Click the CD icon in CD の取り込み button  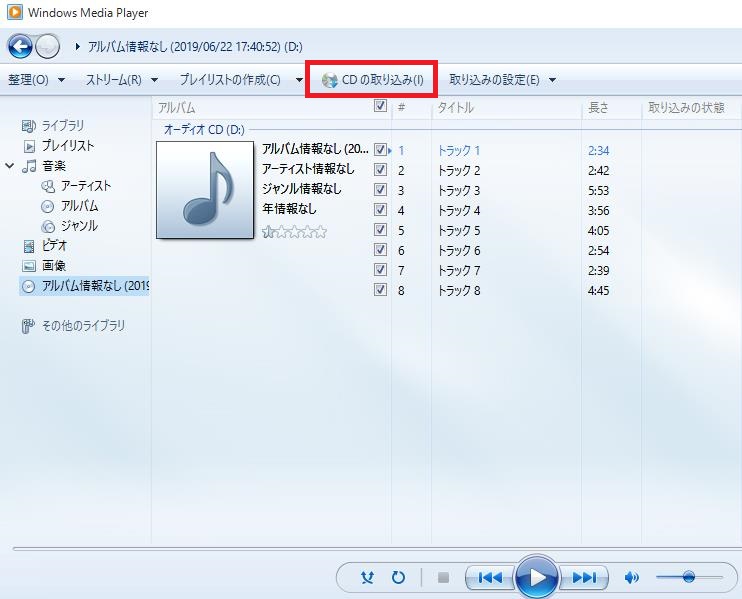point(329,80)
